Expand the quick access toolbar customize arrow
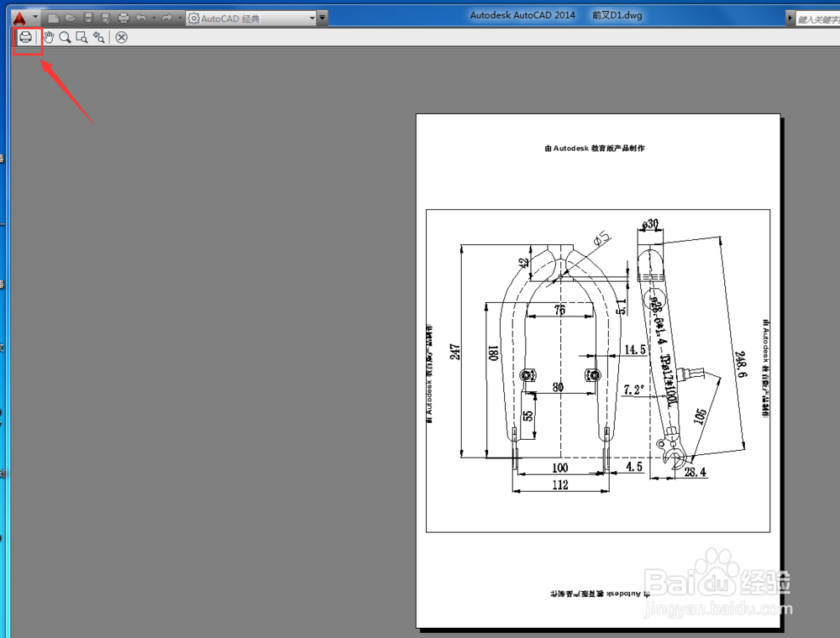Image resolution: width=840 pixels, height=638 pixels. [x=323, y=18]
